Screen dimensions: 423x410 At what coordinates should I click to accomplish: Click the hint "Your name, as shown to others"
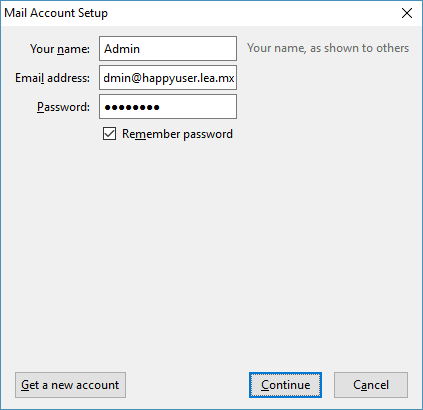[328, 48]
